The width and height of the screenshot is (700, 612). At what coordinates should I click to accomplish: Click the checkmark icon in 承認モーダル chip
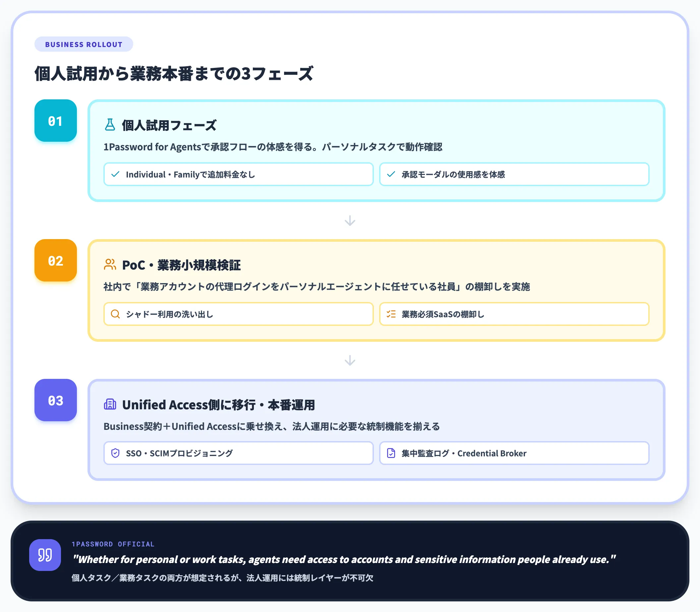pos(391,174)
